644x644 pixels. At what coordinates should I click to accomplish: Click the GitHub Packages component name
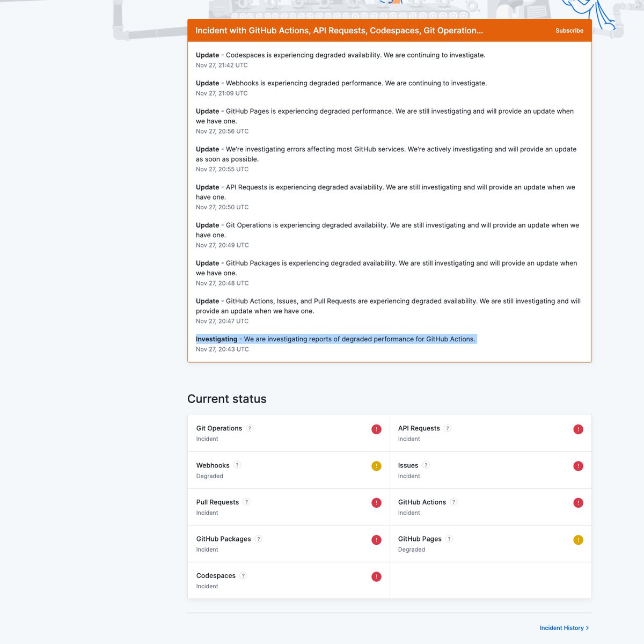point(223,539)
